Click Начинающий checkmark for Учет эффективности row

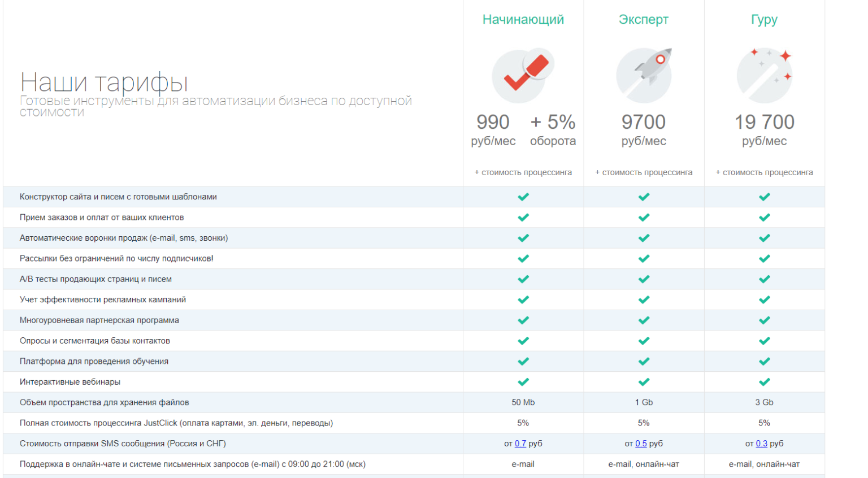pos(523,299)
